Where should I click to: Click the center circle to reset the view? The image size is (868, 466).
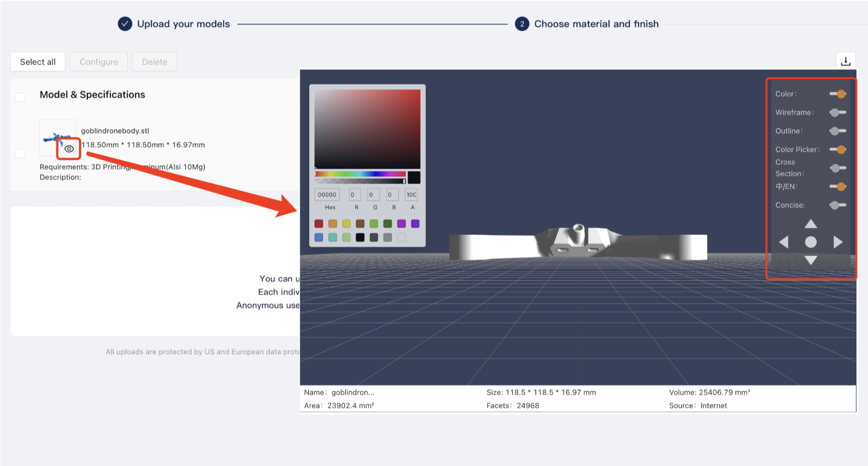(x=810, y=242)
